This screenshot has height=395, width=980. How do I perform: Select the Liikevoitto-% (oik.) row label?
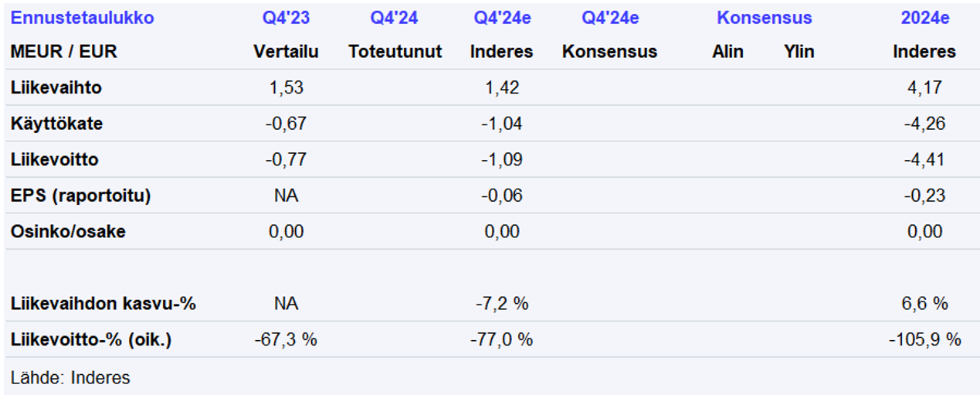pos(90,339)
